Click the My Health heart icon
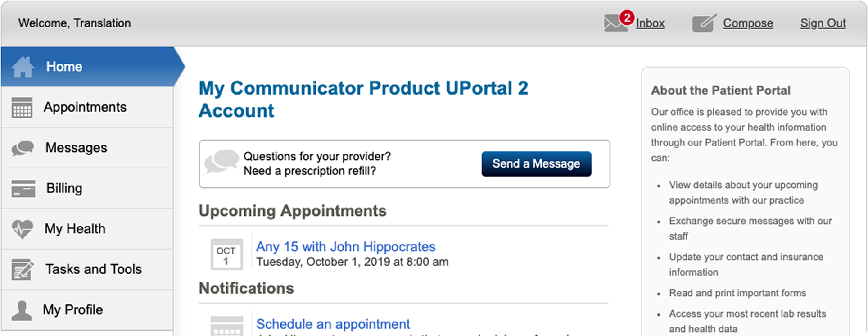 tap(23, 229)
